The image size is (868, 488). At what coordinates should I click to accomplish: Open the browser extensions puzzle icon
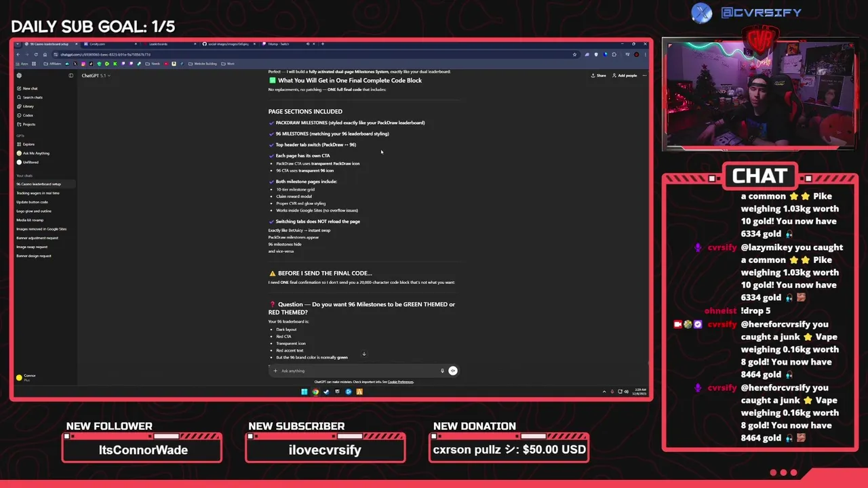pyautogui.click(x=615, y=54)
